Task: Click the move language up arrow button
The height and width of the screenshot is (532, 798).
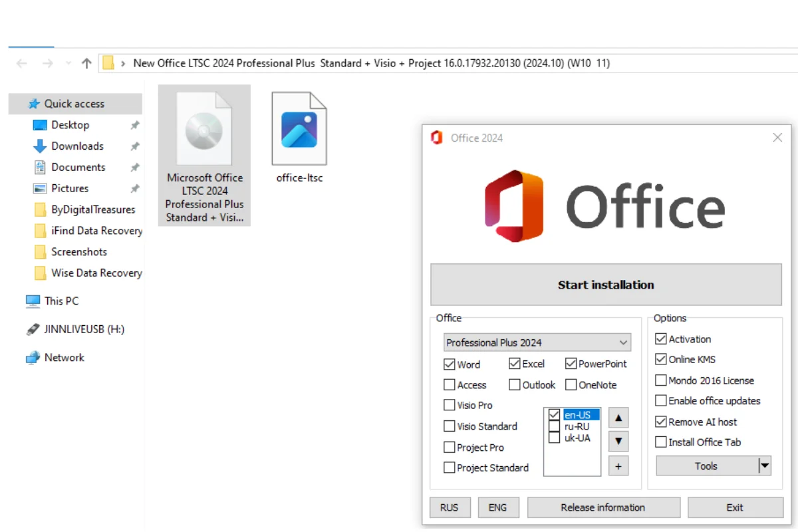Action: click(618, 418)
